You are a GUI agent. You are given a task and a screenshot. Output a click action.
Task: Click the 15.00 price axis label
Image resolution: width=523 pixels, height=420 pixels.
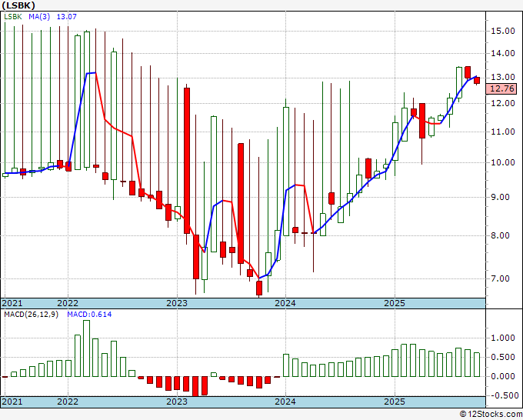503,31
